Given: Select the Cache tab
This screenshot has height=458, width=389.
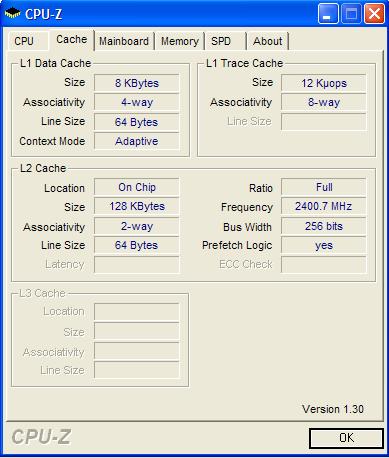Looking at the screenshot, I should (71, 39).
